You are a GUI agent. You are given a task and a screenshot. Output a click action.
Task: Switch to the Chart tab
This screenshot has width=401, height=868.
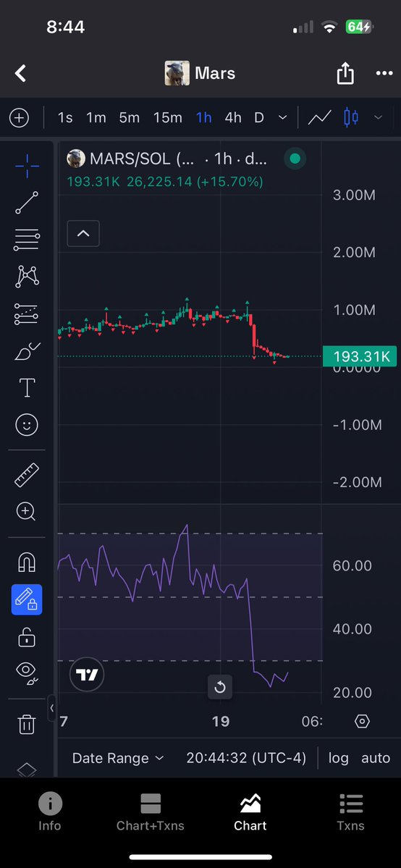pos(250,812)
